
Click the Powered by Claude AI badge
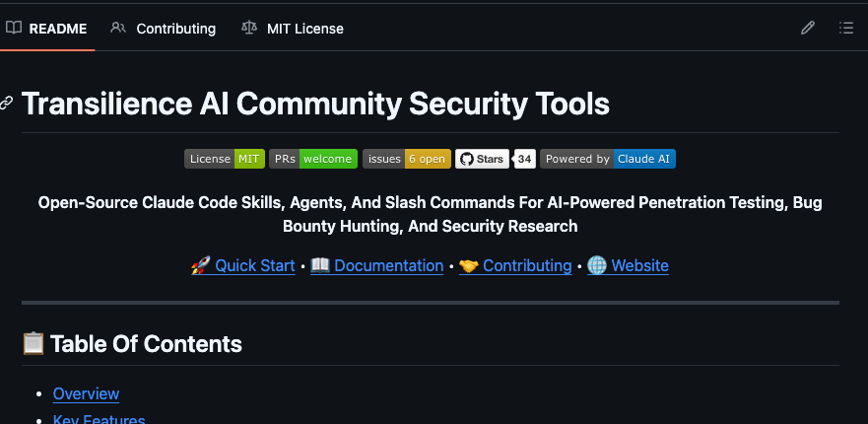coord(608,159)
